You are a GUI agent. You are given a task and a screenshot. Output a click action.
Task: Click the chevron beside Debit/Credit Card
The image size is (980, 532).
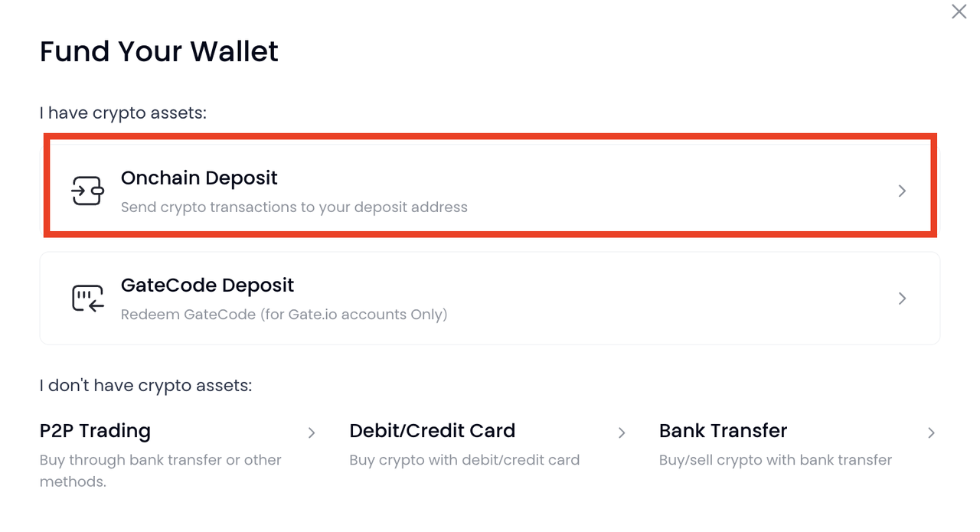coord(622,433)
